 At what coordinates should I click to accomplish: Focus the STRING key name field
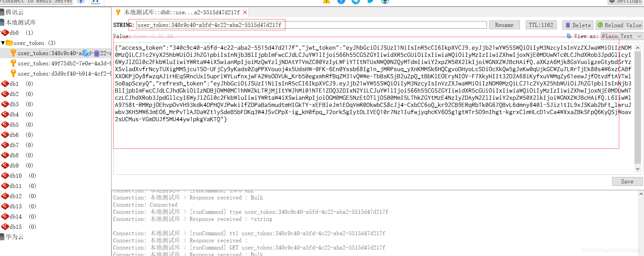coord(312,25)
